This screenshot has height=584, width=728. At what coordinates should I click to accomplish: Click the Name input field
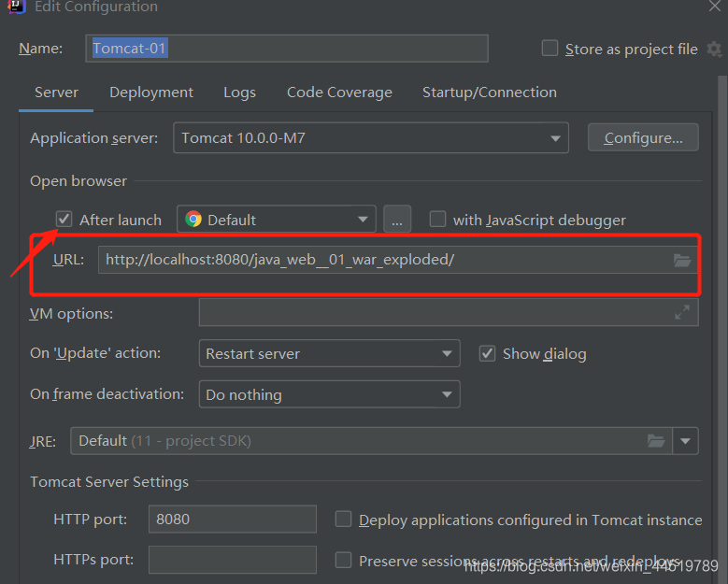click(x=287, y=49)
